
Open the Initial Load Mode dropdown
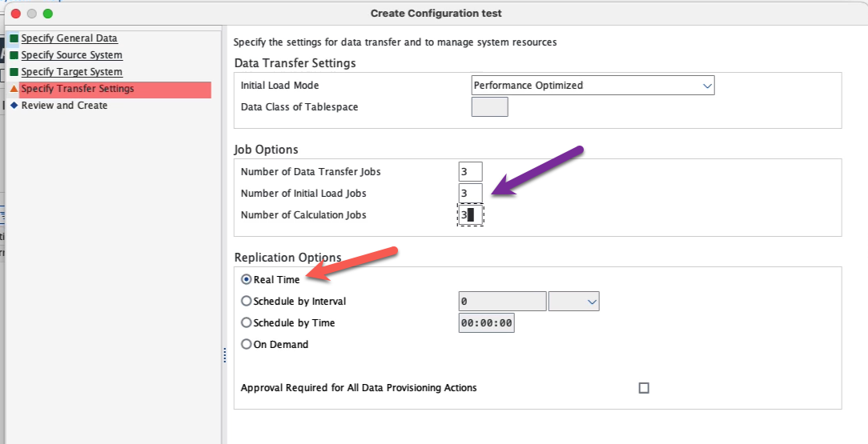pos(593,85)
